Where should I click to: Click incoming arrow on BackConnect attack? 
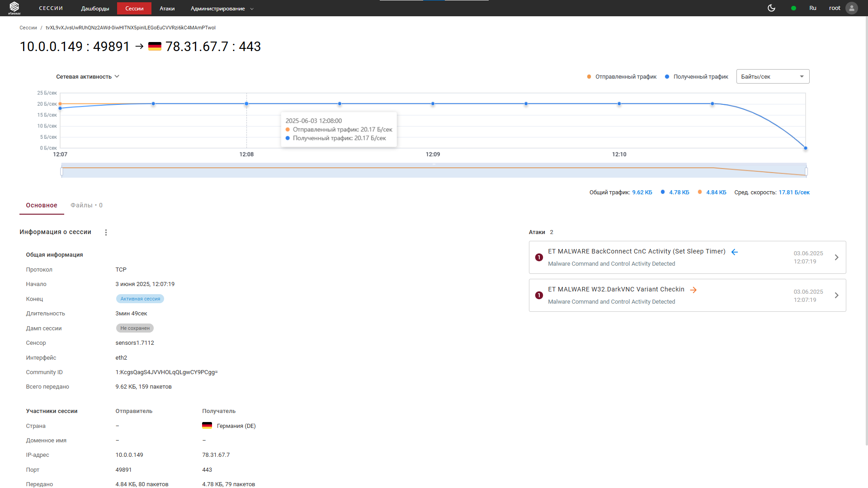coord(735,252)
